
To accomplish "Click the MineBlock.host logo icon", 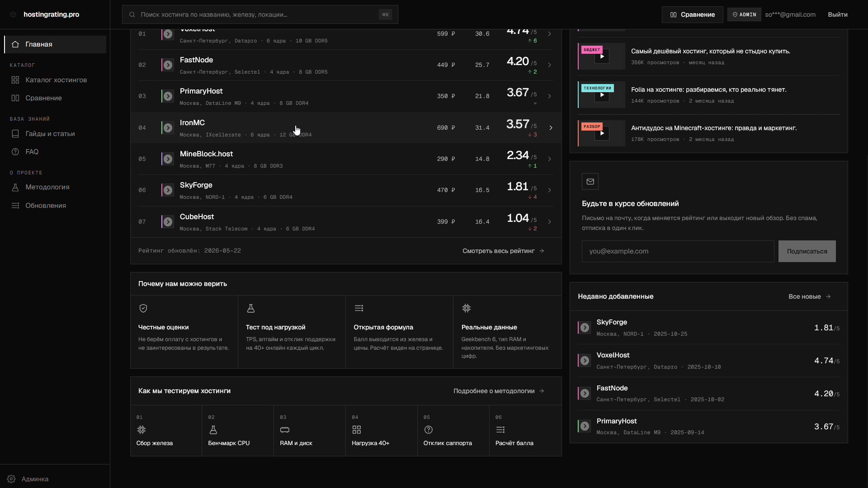I will (x=168, y=159).
